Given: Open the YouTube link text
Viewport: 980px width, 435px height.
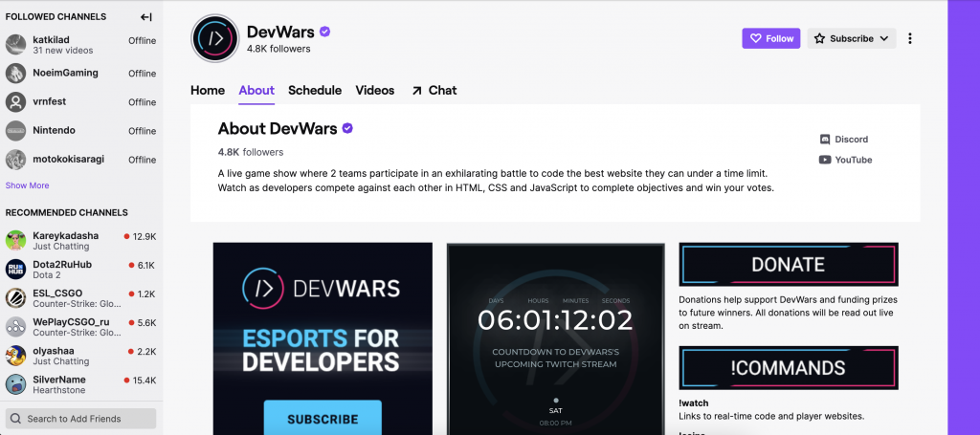Looking at the screenshot, I should (853, 160).
